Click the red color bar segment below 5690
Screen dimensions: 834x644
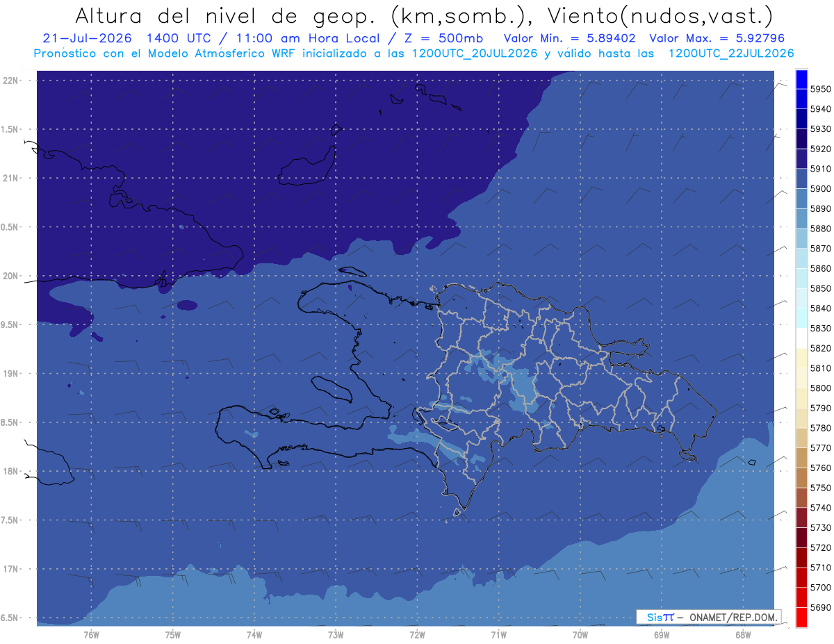801,617
